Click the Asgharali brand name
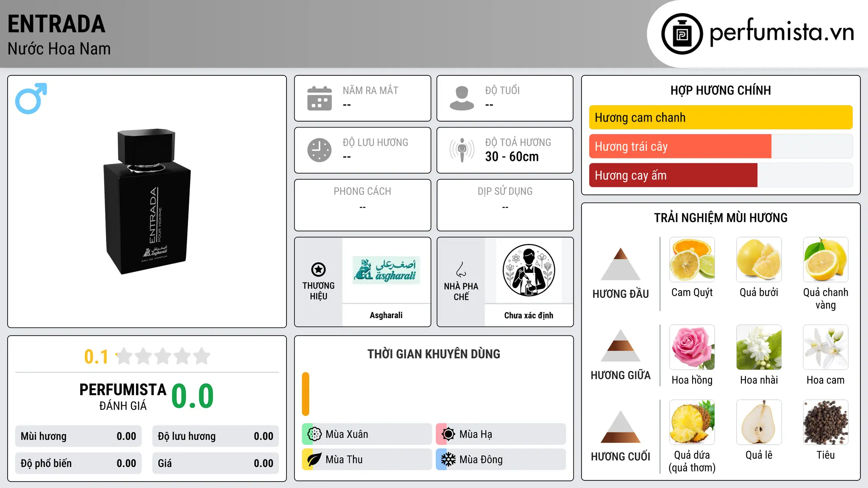868x488 pixels. pos(386,315)
